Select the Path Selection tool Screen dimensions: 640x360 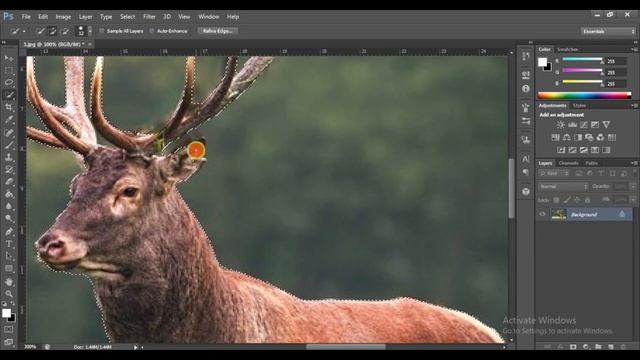pyautogui.click(x=9, y=256)
